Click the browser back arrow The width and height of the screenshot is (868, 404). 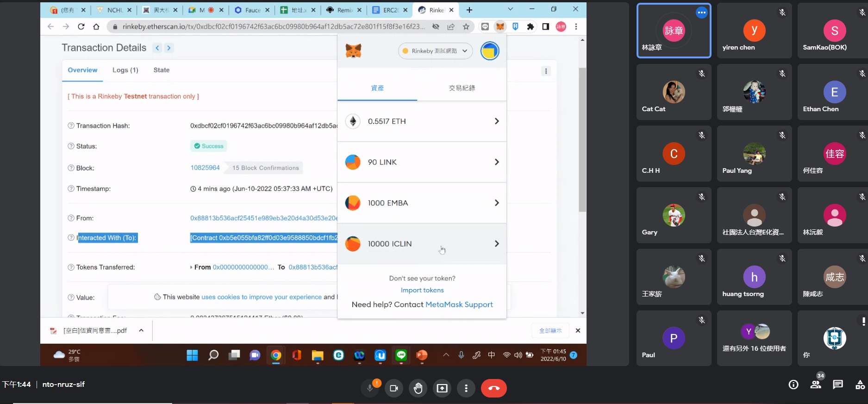coord(51,26)
